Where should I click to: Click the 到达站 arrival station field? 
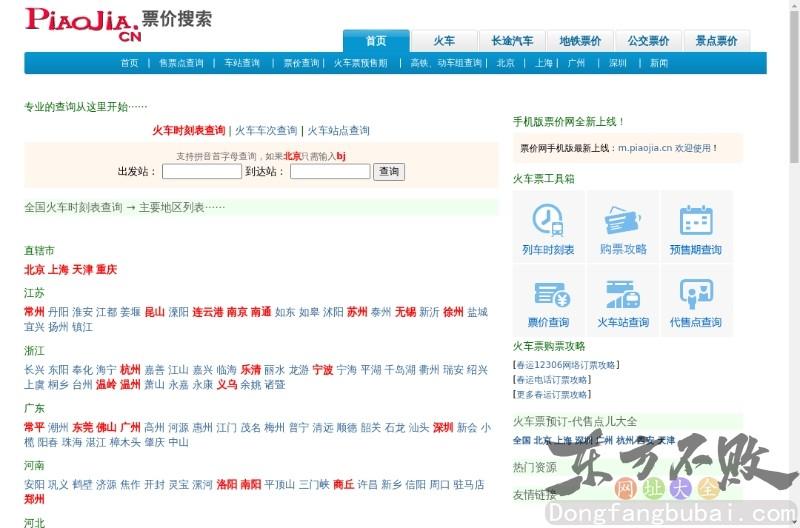point(330,171)
